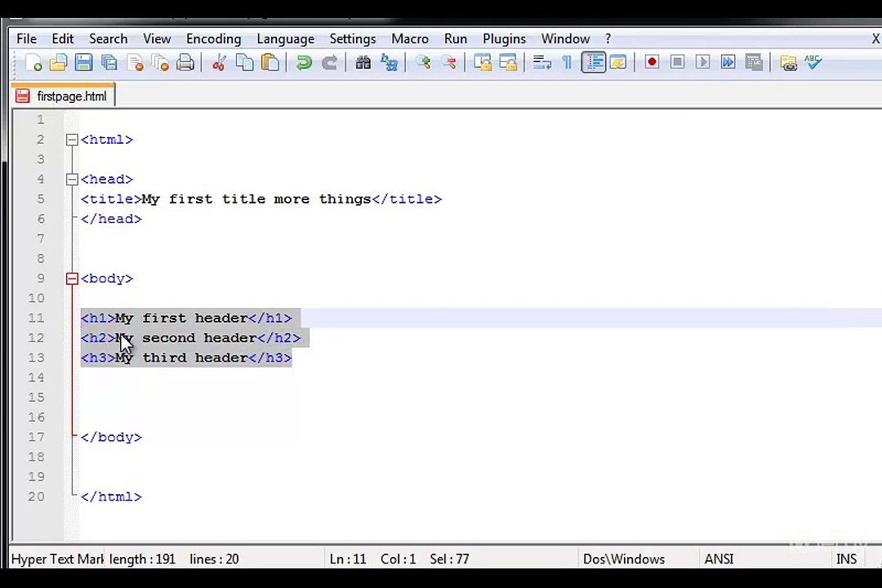Viewport: 882px width, 588px height.
Task: Collapse the red <body> fold marker
Action: [72, 278]
